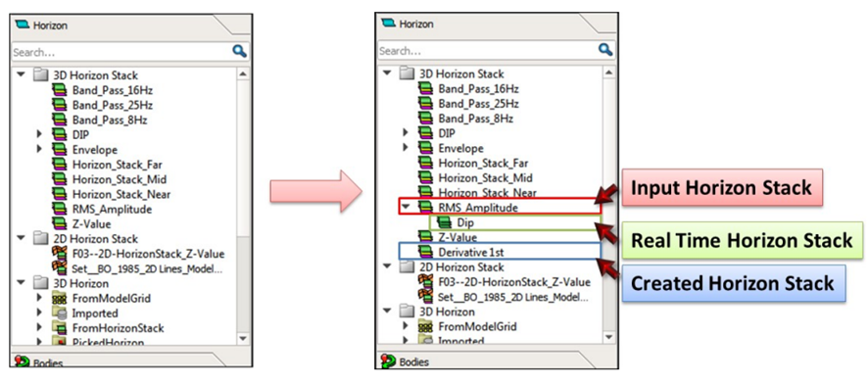Expand the DIP node in left panel

coord(39,134)
